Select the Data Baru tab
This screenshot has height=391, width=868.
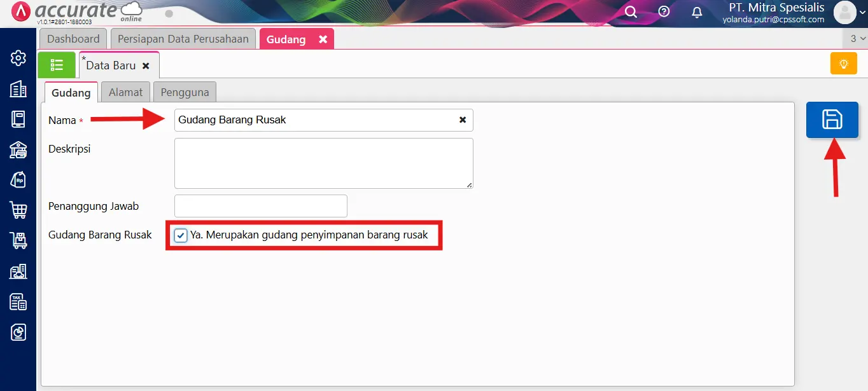pyautogui.click(x=111, y=65)
